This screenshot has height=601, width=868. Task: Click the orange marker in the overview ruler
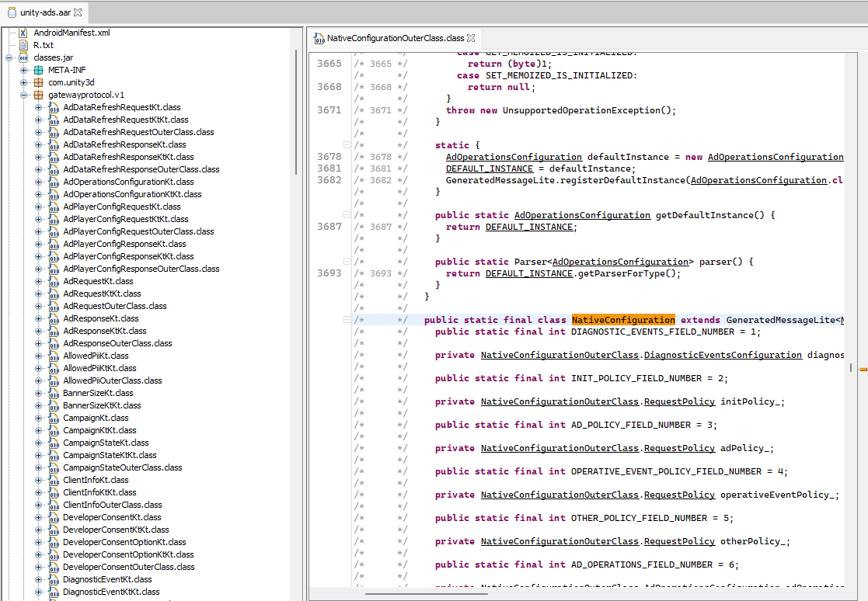[x=863, y=370]
